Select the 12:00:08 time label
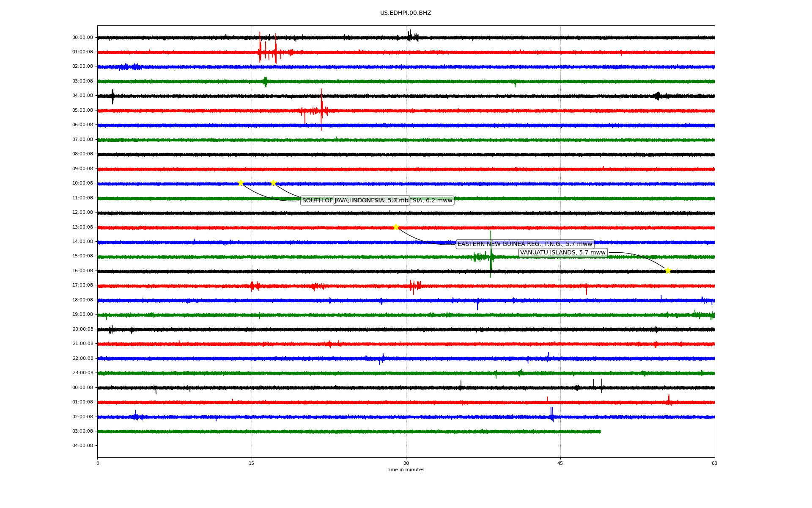This screenshot has height=508, width=812. coord(82,213)
